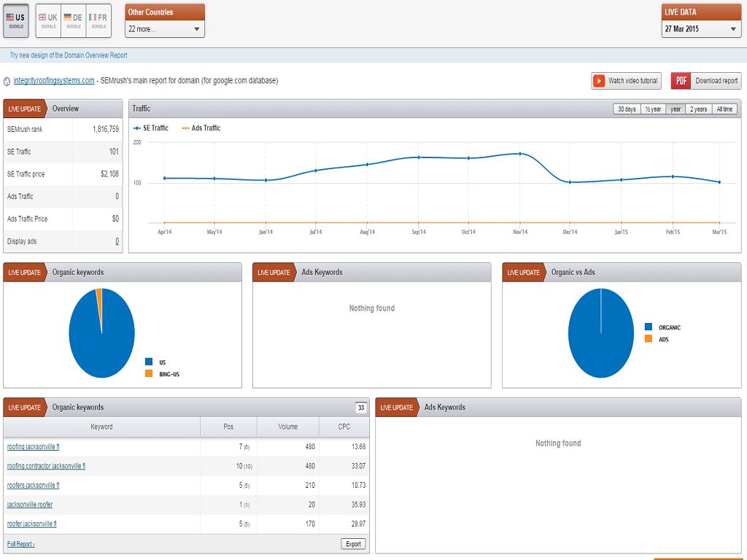Viewport: 747px width, 560px height.
Task: Open integrityroofingsystems.com domain link
Action: pos(54,81)
